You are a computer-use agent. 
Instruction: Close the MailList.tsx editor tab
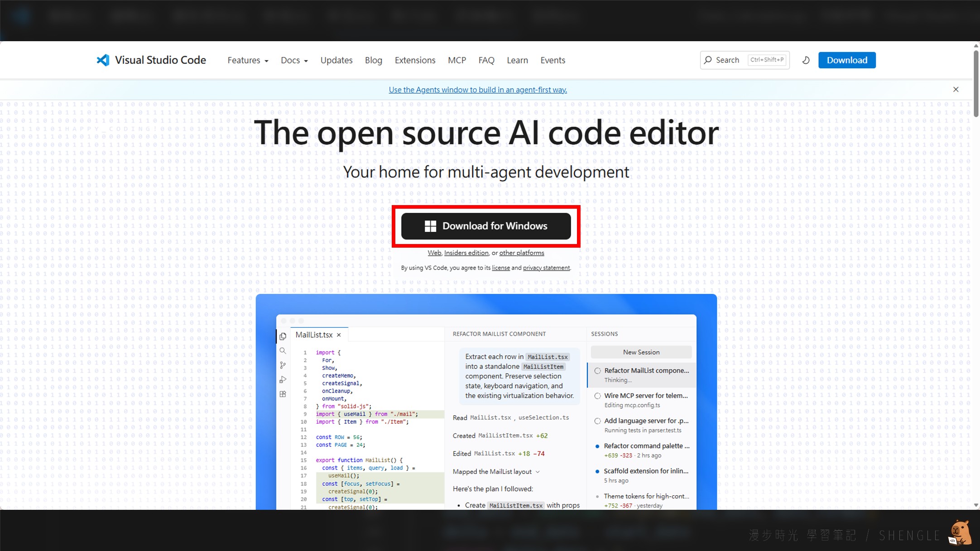[x=339, y=335]
